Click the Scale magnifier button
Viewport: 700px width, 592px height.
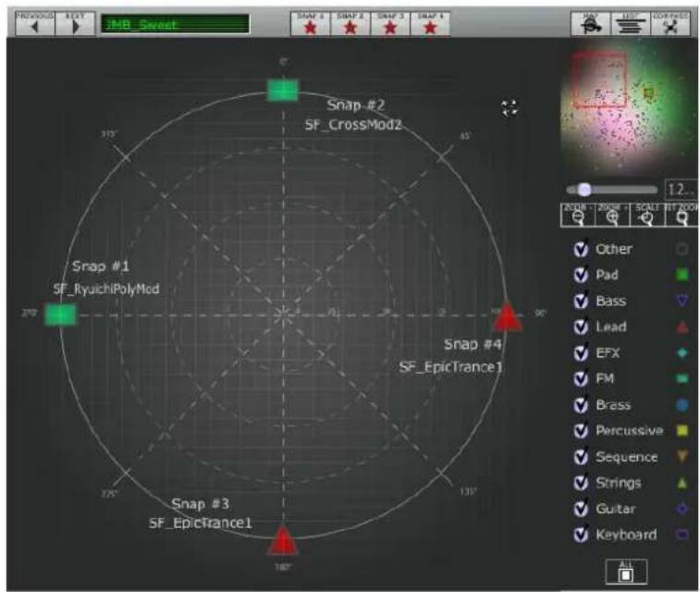(x=647, y=216)
